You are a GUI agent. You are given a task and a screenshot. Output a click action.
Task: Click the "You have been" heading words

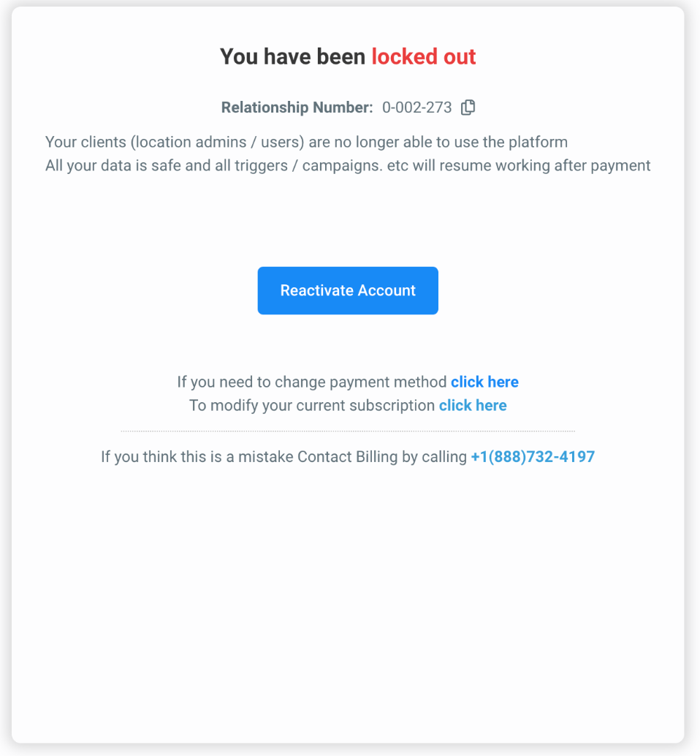coord(293,57)
